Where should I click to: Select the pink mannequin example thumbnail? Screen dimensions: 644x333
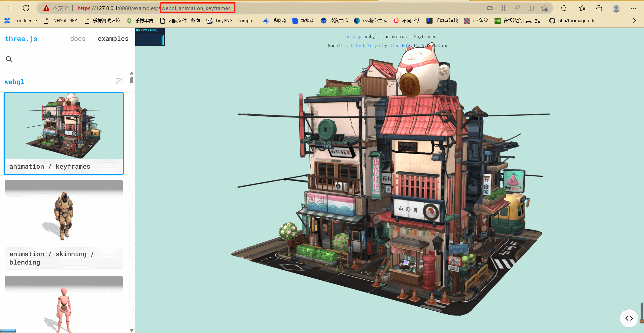click(x=64, y=305)
